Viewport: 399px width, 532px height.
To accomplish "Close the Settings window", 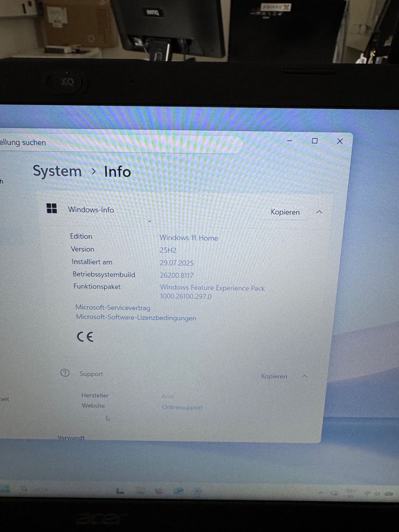I will tap(340, 141).
